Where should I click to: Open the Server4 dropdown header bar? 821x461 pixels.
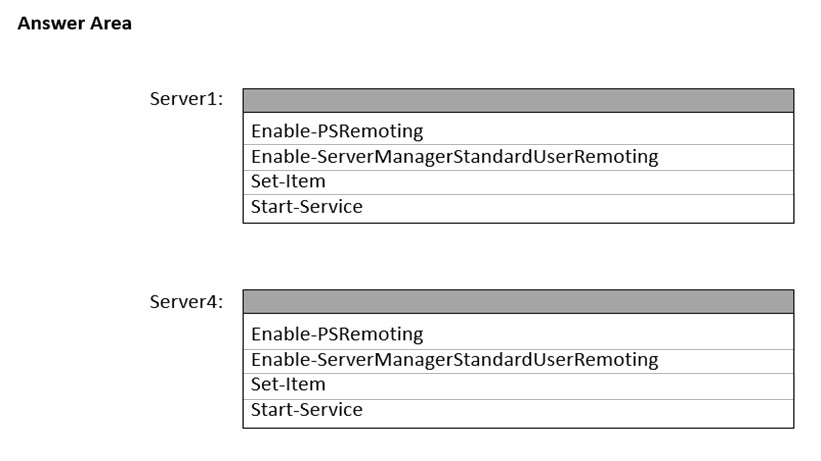tap(518, 301)
